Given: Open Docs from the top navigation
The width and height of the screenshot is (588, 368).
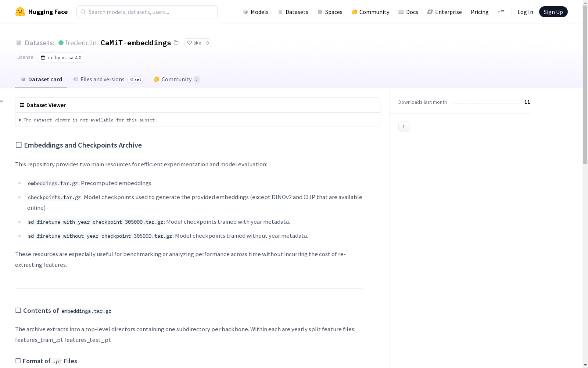Looking at the screenshot, I should 408,12.
